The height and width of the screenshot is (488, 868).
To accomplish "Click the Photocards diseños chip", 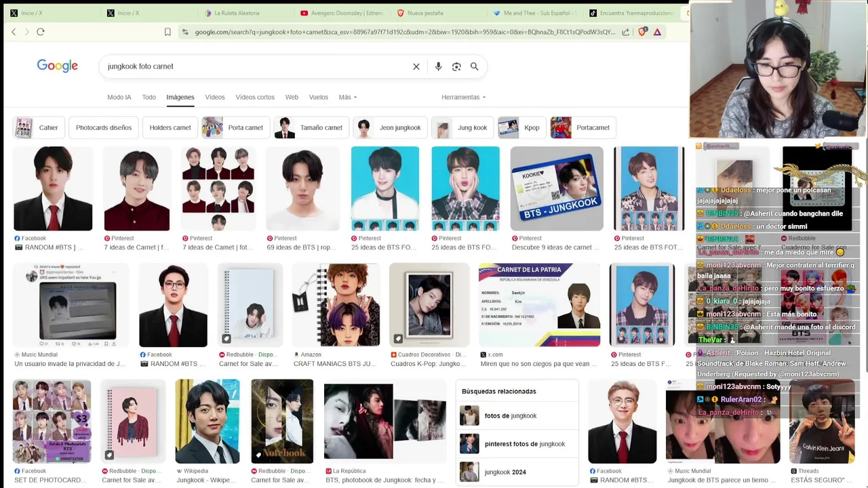I will tap(104, 127).
